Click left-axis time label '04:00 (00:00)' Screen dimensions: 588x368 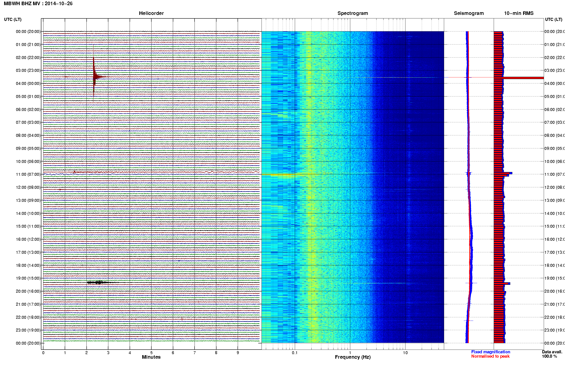(28, 83)
